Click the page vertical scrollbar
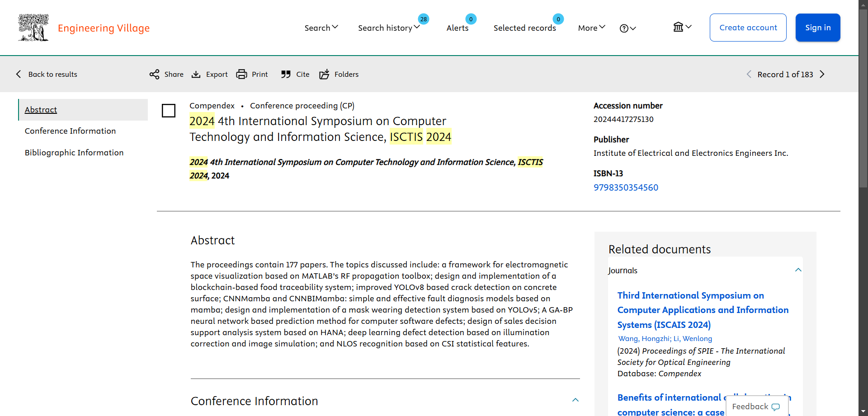The width and height of the screenshot is (868, 416). tap(863, 99)
